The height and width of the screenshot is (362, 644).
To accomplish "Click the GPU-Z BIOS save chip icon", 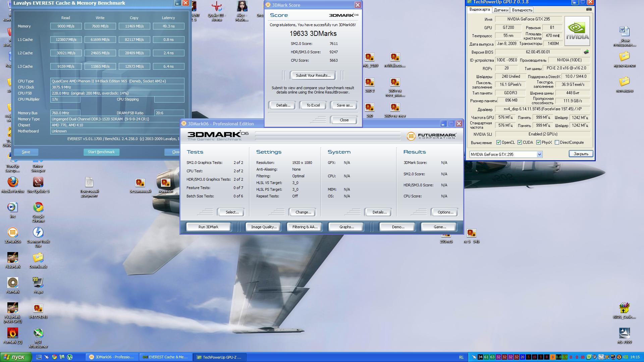I will [x=586, y=52].
